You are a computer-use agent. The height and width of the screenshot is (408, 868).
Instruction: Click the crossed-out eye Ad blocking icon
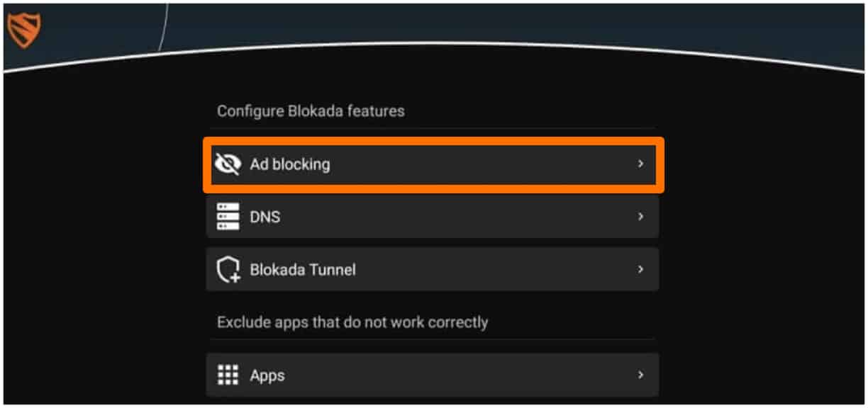(x=228, y=164)
